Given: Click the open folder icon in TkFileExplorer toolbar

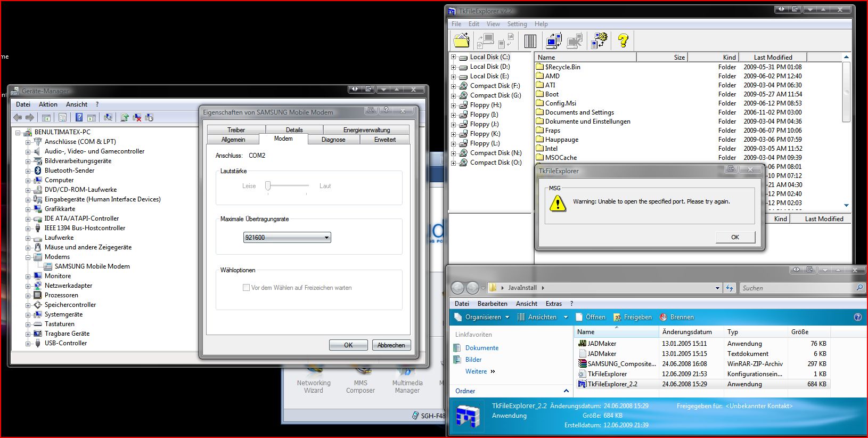Looking at the screenshot, I should [461, 40].
